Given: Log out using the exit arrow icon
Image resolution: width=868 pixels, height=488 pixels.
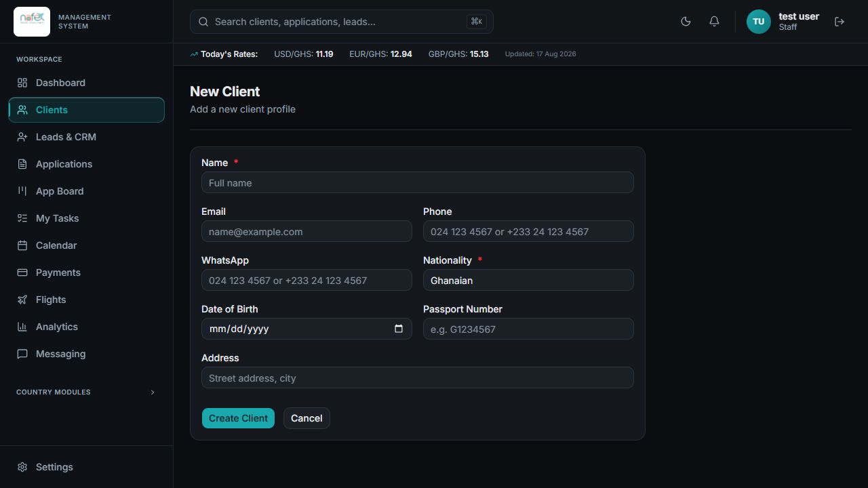Looking at the screenshot, I should pos(840,22).
